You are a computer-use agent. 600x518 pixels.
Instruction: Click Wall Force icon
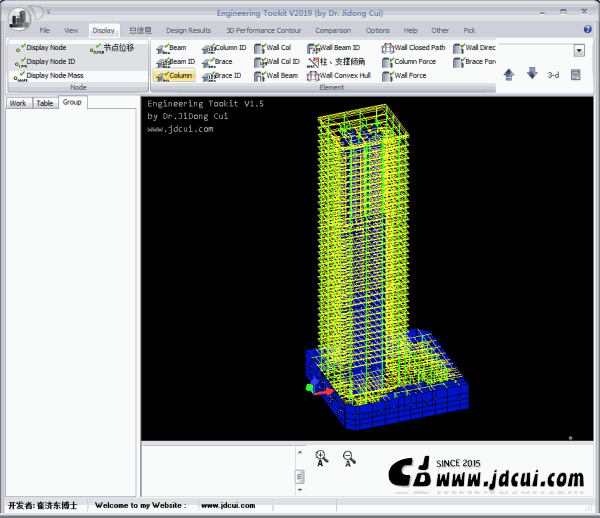pyautogui.click(x=388, y=76)
